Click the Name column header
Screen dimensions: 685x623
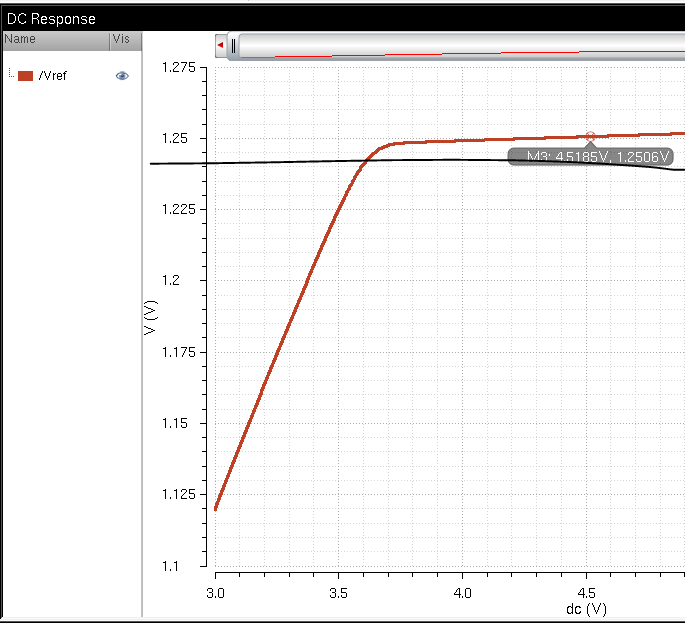(20, 40)
